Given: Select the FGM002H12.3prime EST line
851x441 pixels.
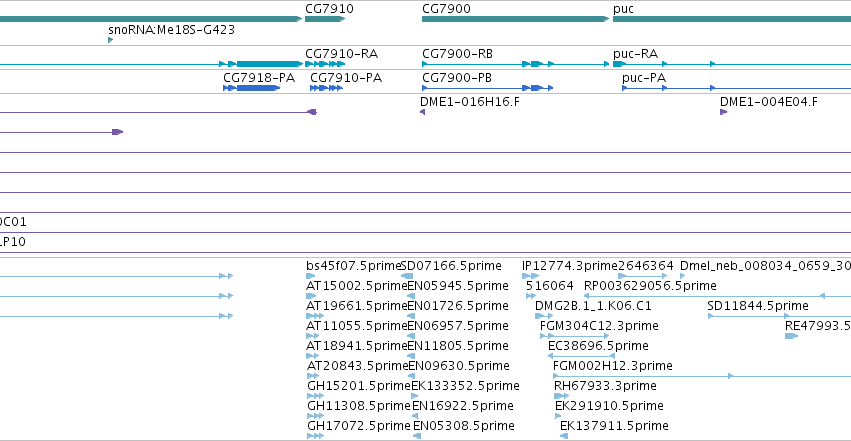Looking at the screenshot, I should coord(702,376).
